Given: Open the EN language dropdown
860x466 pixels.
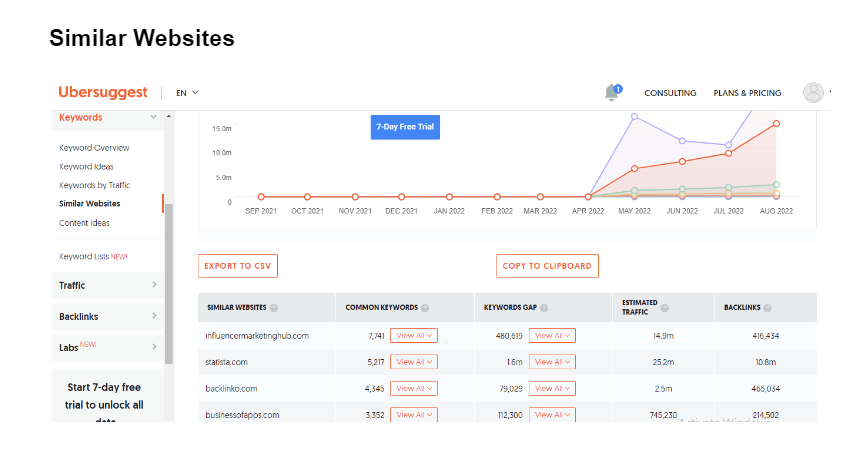Looking at the screenshot, I should coord(187,93).
